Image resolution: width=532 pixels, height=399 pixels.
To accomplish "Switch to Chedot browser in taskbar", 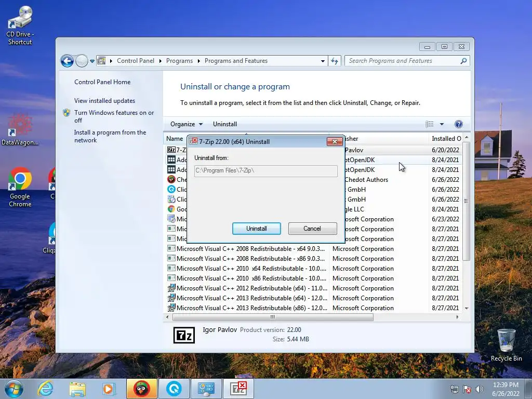I will pyautogui.click(x=141, y=389).
